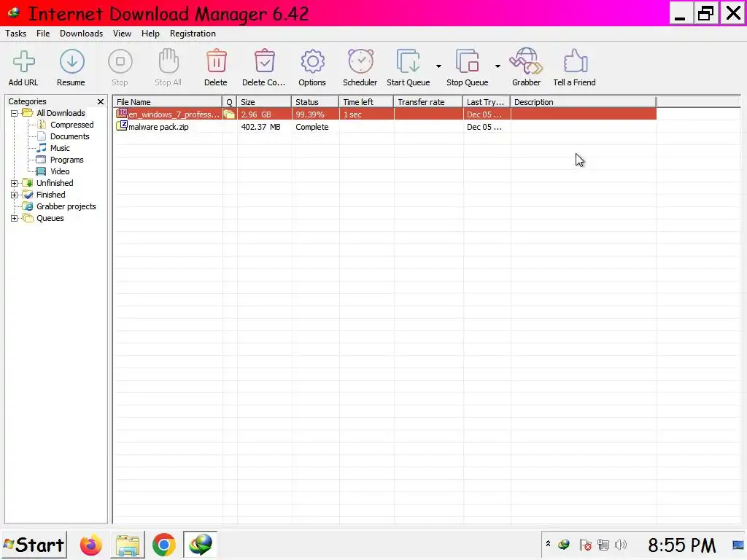The image size is (747, 560).
Task: Collapse the All Downloads tree node
Action: pyautogui.click(x=15, y=113)
